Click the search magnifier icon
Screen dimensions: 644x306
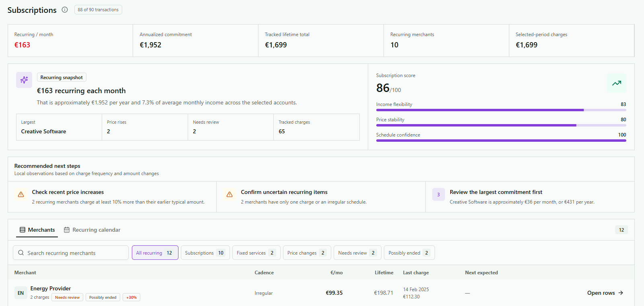pos(21,253)
